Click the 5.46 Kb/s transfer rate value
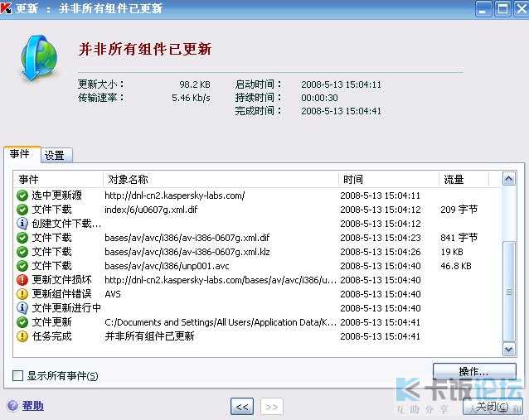The width and height of the screenshot is (529, 420). (x=191, y=98)
